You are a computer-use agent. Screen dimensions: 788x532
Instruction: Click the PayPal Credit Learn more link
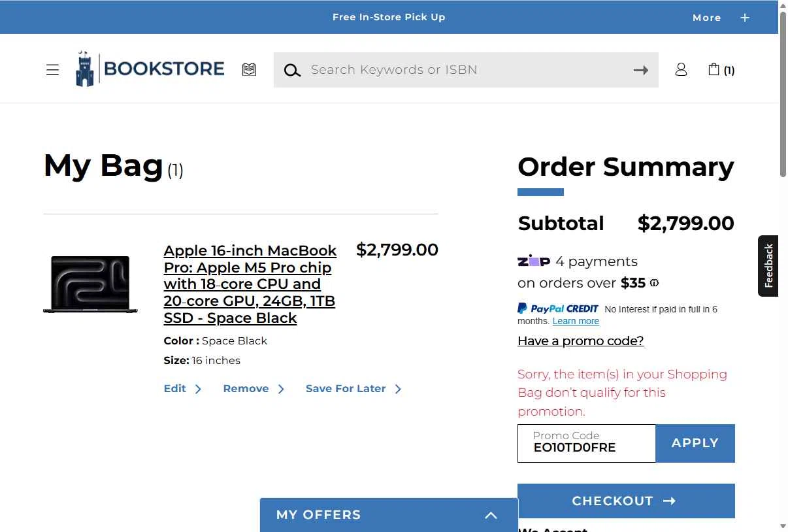click(x=576, y=321)
